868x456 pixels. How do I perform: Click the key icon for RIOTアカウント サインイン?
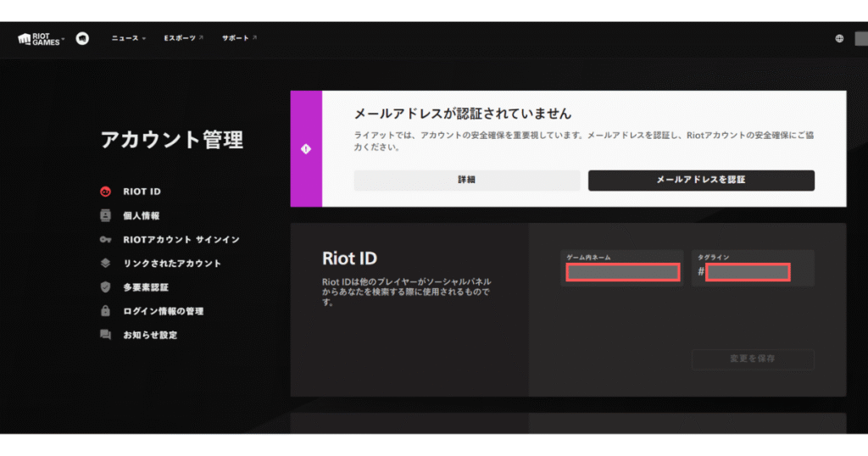click(x=105, y=240)
